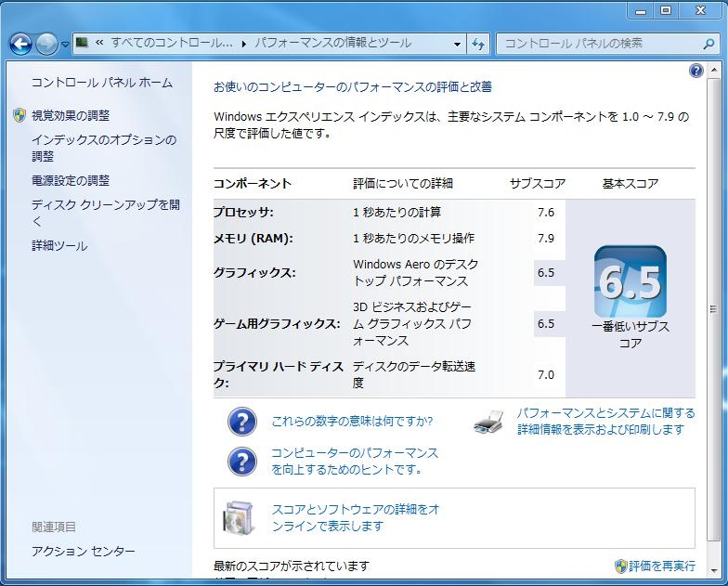Click the refresh button beside address bar
This screenshot has width=728, height=586.
coord(478,44)
